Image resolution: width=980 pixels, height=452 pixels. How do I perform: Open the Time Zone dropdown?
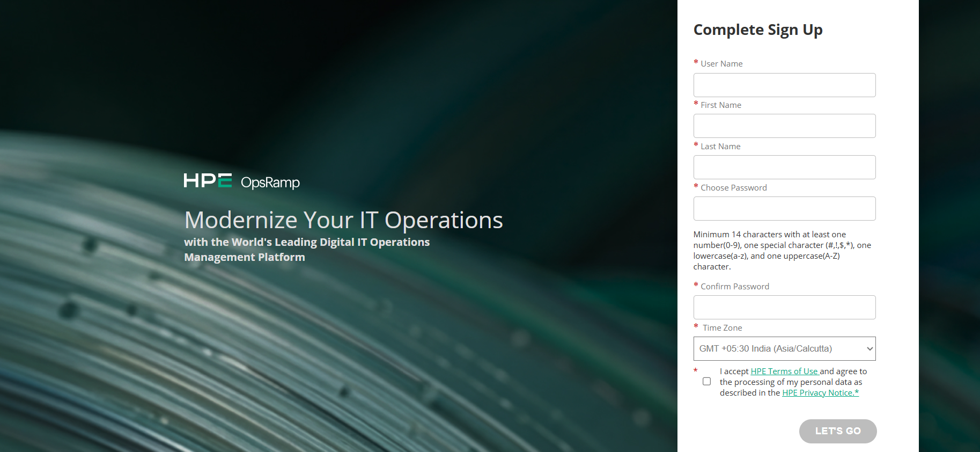coord(784,348)
